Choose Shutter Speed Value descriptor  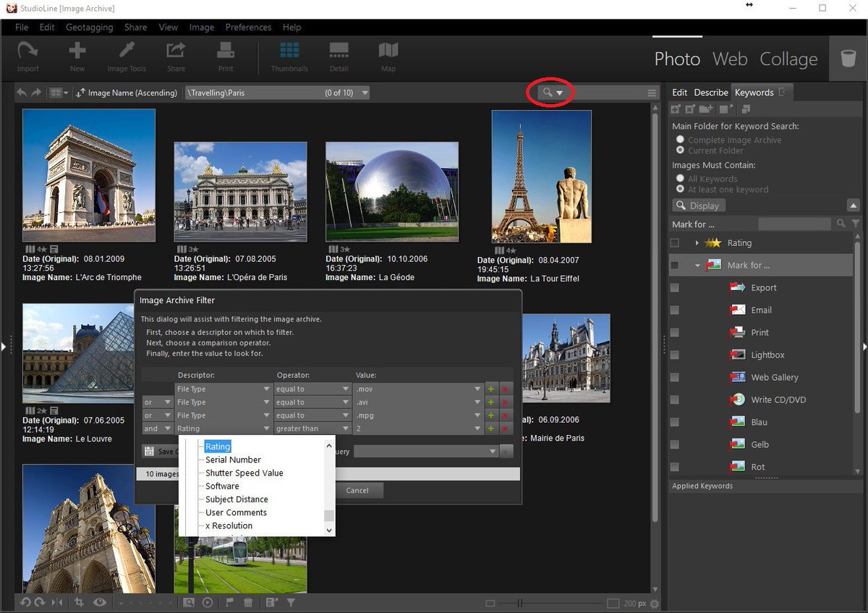click(244, 473)
